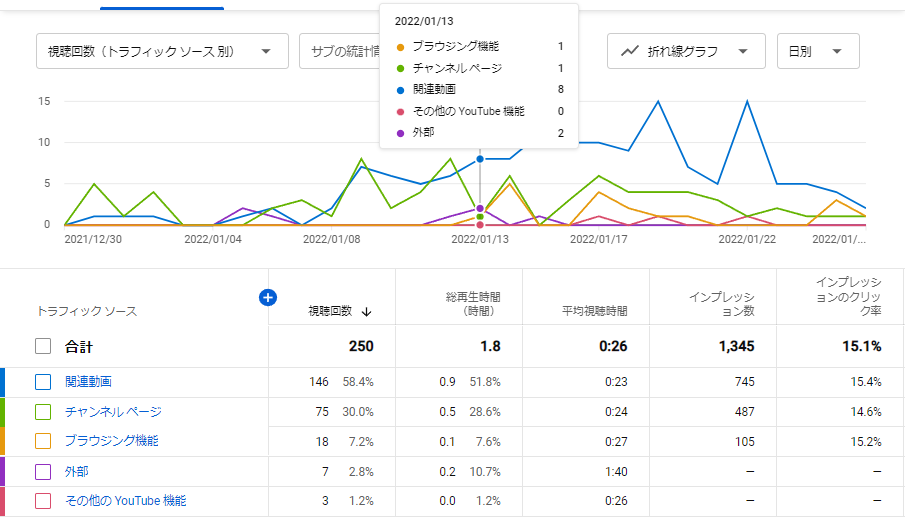Open the サブの統計情報 secondary metric dropdown
This screenshot has height=517, width=905.
[x=338, y=51]
